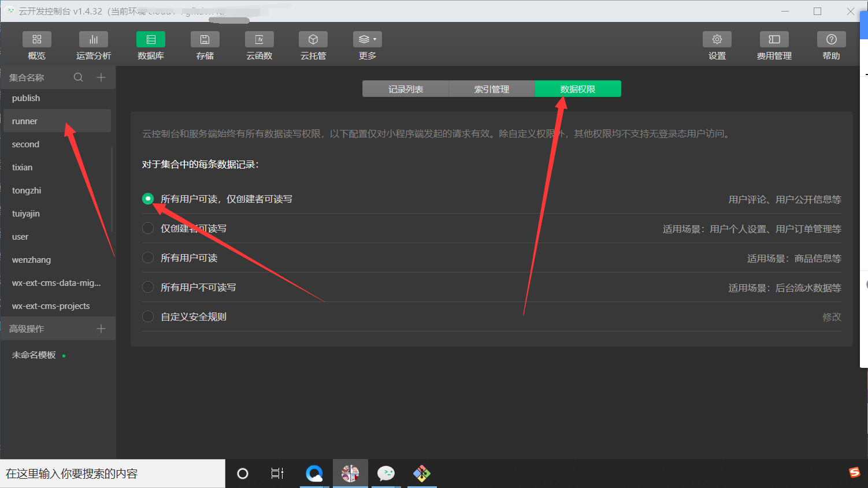Screen dimensions: 868x488
Task: Switch to the 数据权限 tab
Action: [x=578, y=89]
